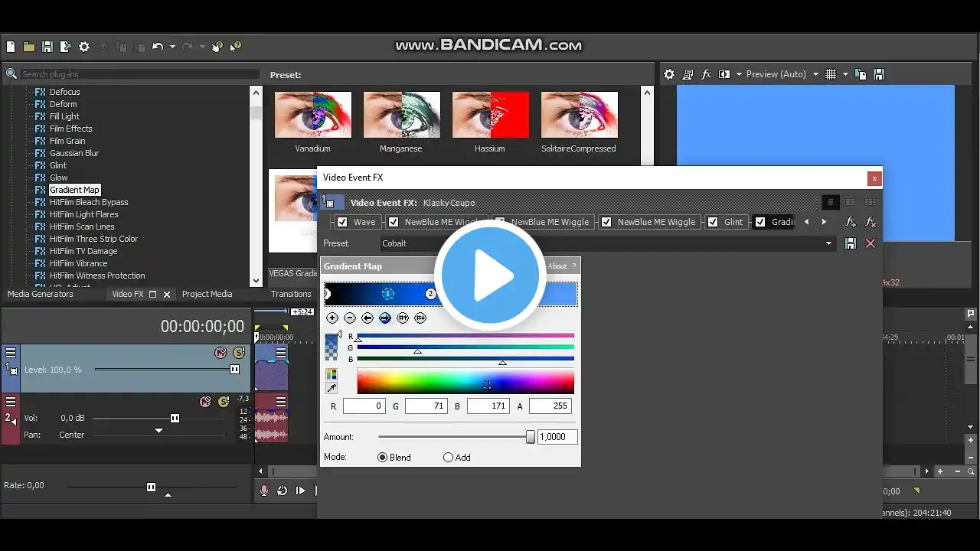980x551 pixels.
Task: Mute audio track 2
Action: 205,402
